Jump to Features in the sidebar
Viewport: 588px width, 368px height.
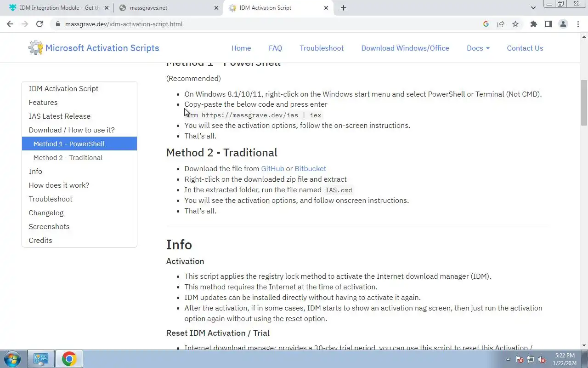(79, 102)
